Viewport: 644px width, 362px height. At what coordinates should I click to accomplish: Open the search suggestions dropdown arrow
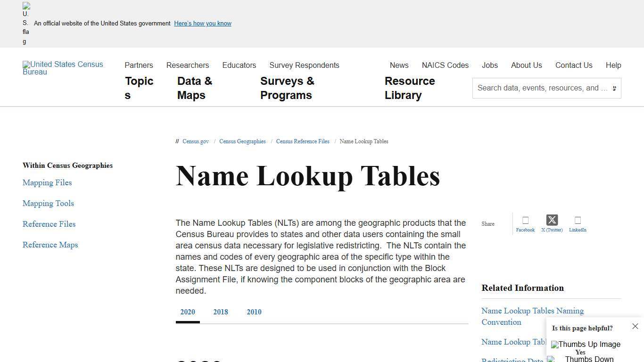point(614,88)
